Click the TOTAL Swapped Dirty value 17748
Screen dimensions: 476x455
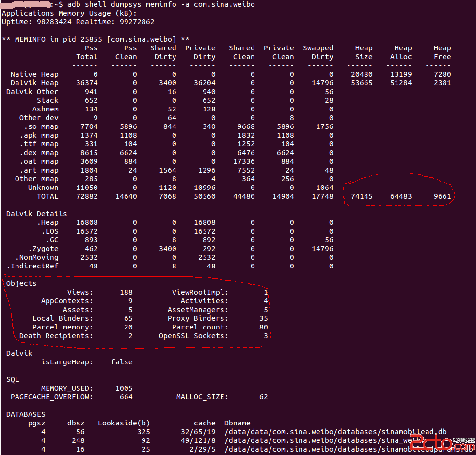point(322,197)
